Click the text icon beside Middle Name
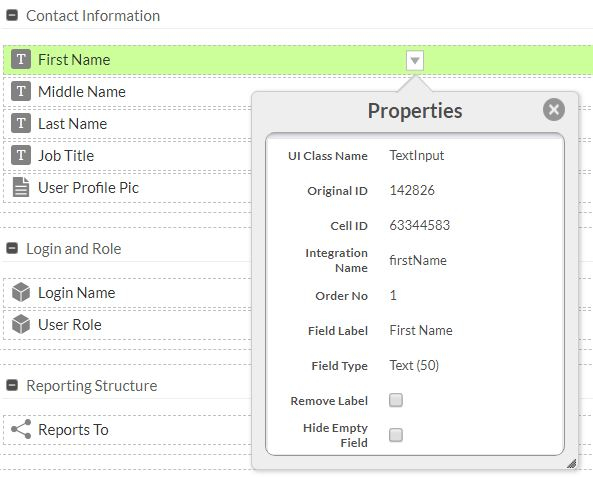This screenshot has width=593, height=478. 21,91
